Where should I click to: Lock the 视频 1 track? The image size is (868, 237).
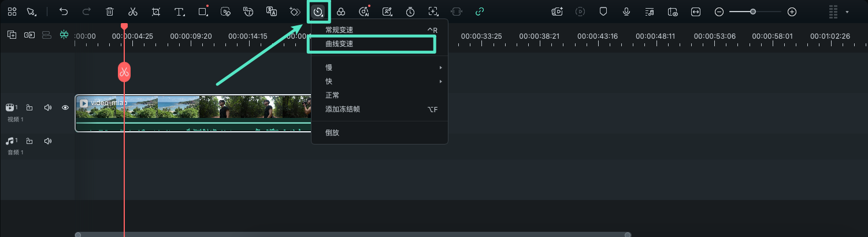click(29, 108)
